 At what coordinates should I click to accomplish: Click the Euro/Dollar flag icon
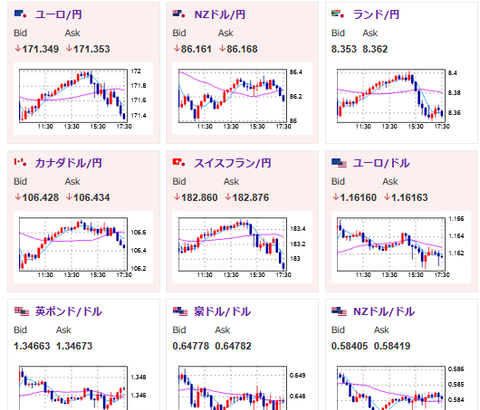tap(339, 163)
